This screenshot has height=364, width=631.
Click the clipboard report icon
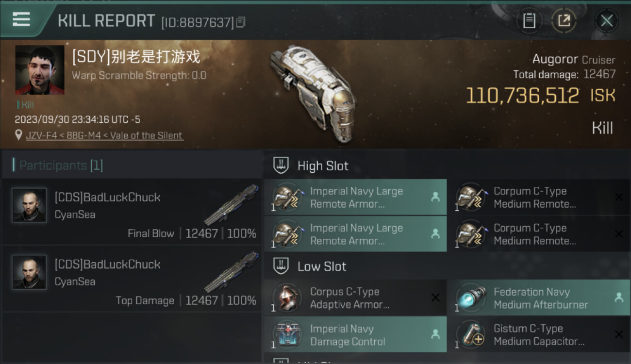[x=529, y=20]
